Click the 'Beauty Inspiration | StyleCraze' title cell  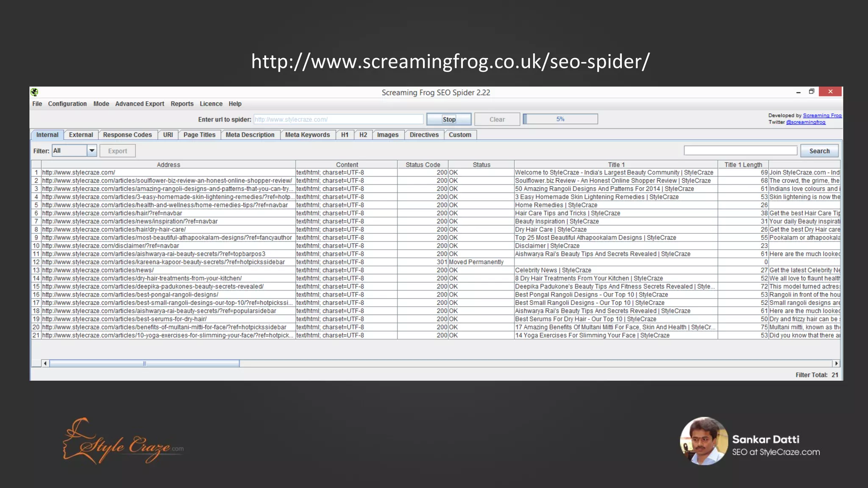[616, 221]
